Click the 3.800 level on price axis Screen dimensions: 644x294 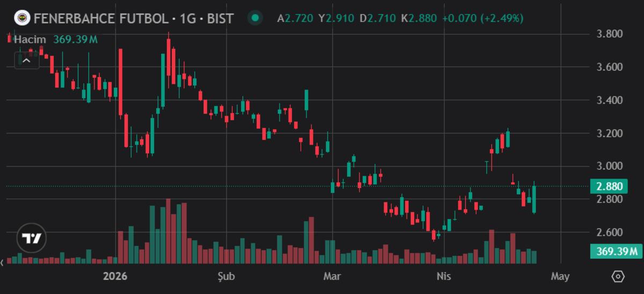pyautogui.click(x=609, y=34)
